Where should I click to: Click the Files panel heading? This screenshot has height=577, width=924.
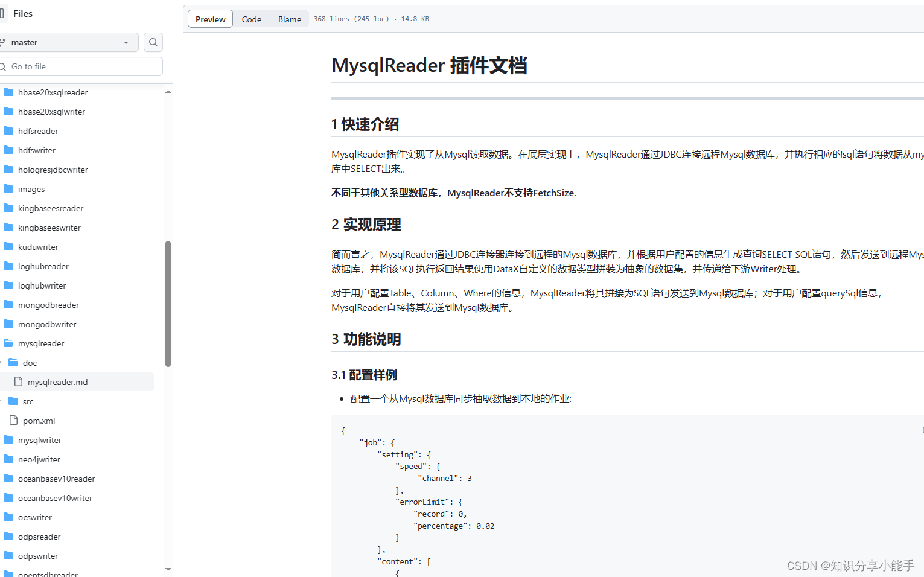click(x=23, y=13)
